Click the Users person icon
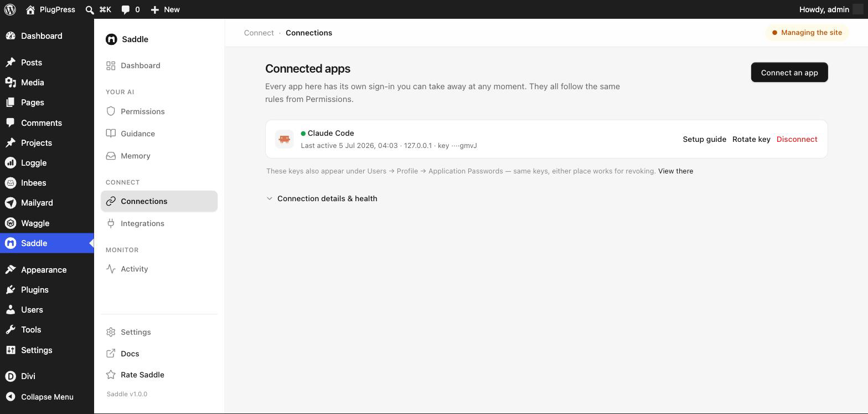The height and width of the screenshot is (414, 868). (11, 310)
